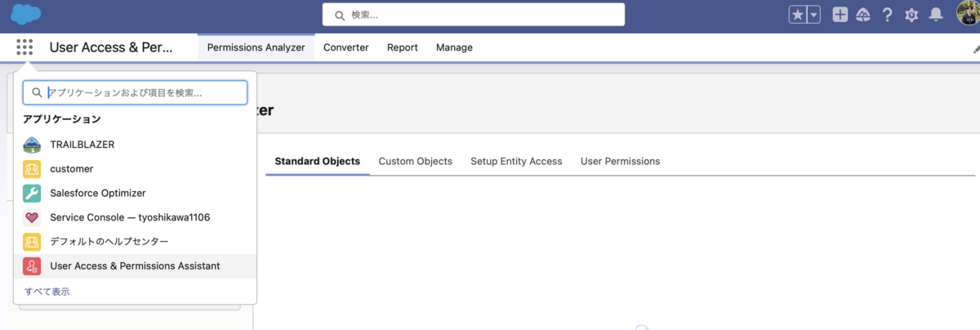Expand the favorites list dropdown arrow

click(x=813, y=15)
